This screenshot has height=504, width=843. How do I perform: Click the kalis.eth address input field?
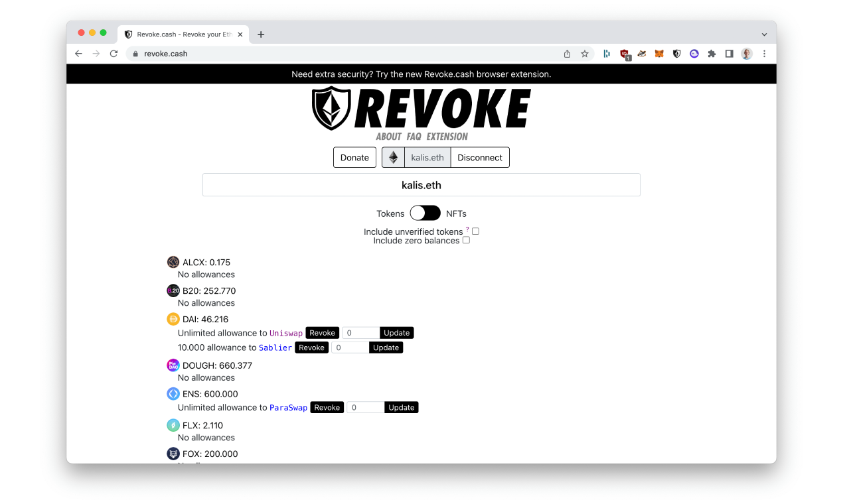[x=421, y=185]
